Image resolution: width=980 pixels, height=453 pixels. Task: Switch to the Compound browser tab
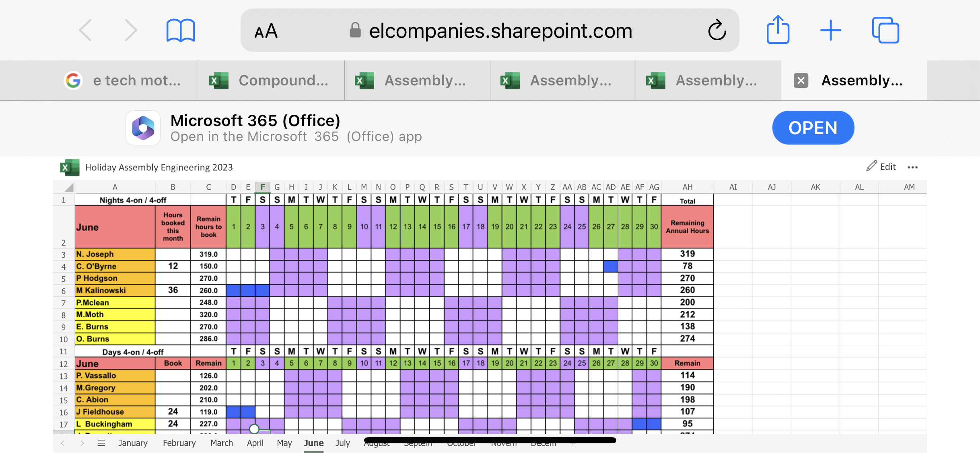click(x=272, y=81)
